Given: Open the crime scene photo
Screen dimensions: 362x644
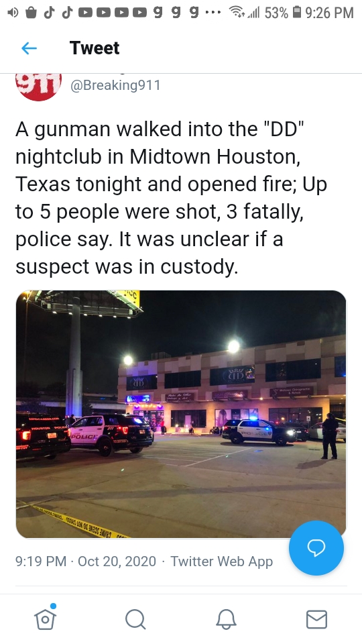Looking at the screenshot, I should pyautogui.click(x=181, y=414).
